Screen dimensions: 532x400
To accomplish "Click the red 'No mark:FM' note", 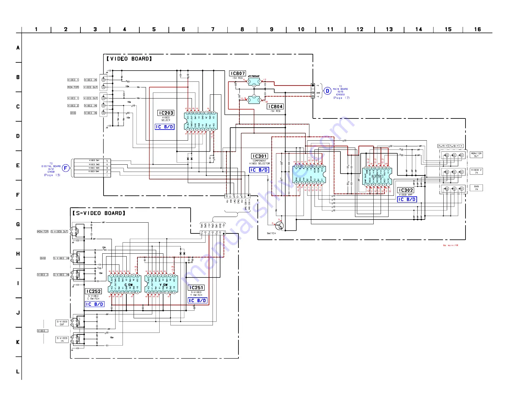I will [451, 245].
